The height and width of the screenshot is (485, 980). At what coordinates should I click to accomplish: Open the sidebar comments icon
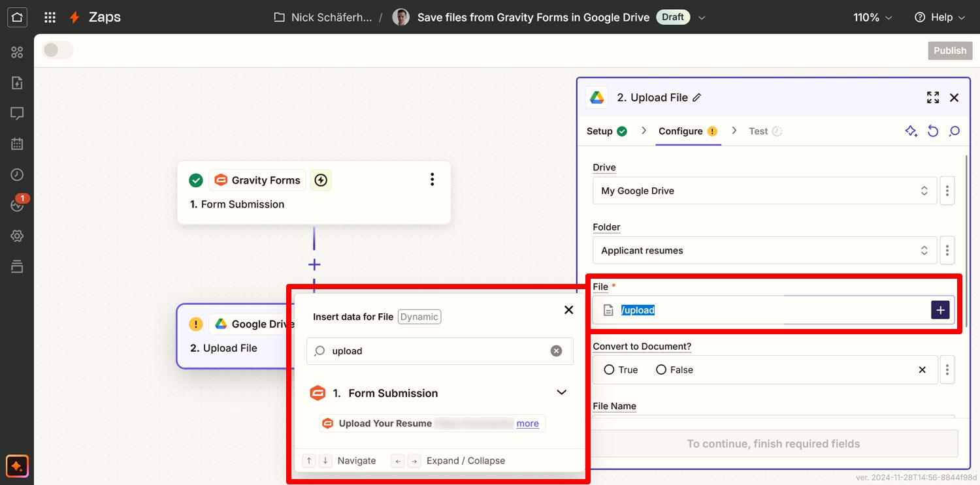pyautogui.click(x=17, y=114)
